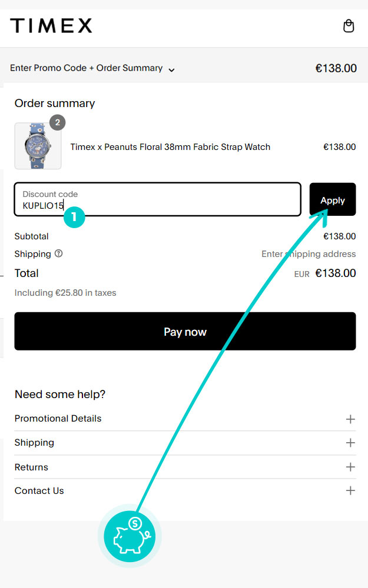Click the Timex x Peanuts watch name
Screen dimensions: 368x588
click(170, 147)
